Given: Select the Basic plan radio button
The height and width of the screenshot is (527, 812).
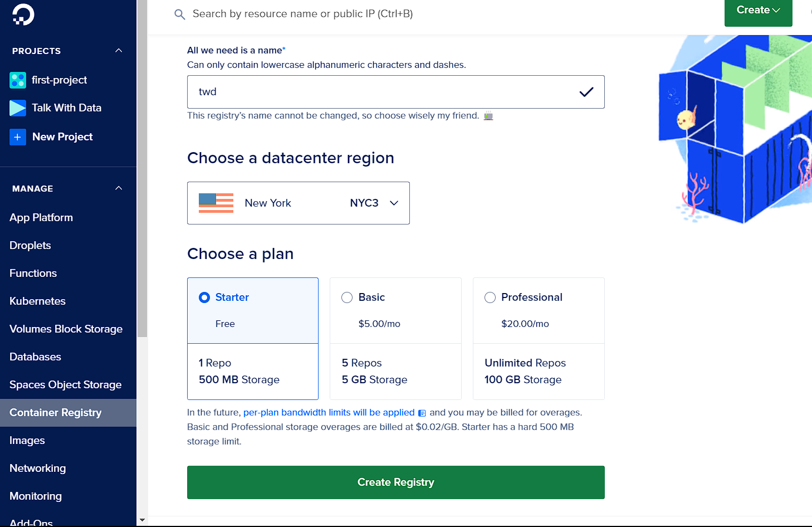Looking at the screenshot, I should (x=347, y=297).
